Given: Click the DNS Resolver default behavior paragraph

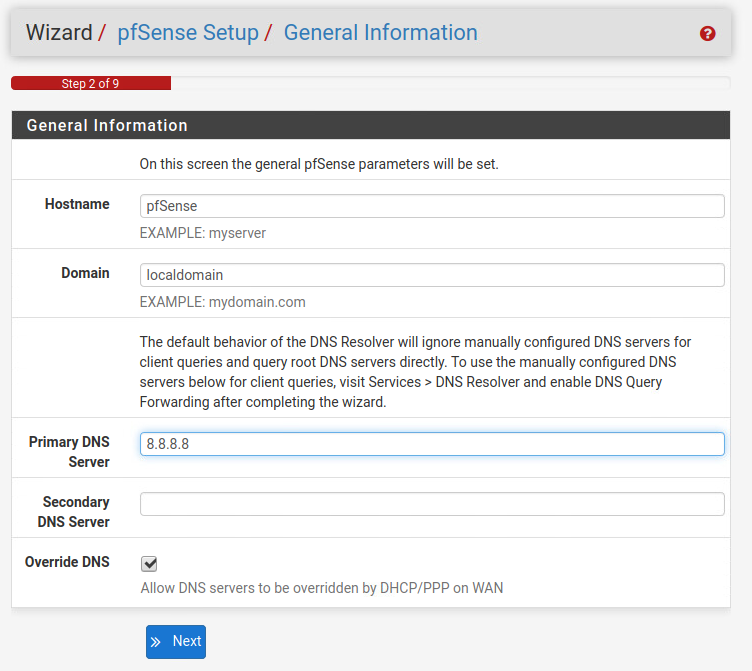Looking at the screenshot, I should click(x=415, y=372).
